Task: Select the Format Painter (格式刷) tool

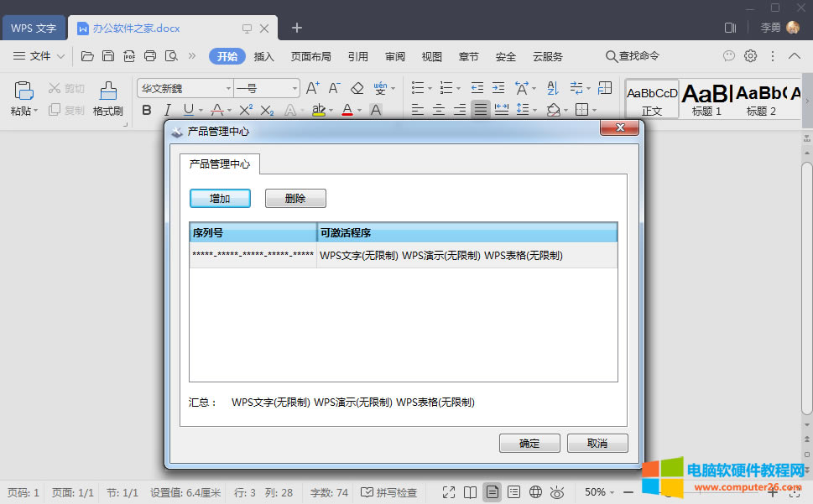Action: point(108,98)
